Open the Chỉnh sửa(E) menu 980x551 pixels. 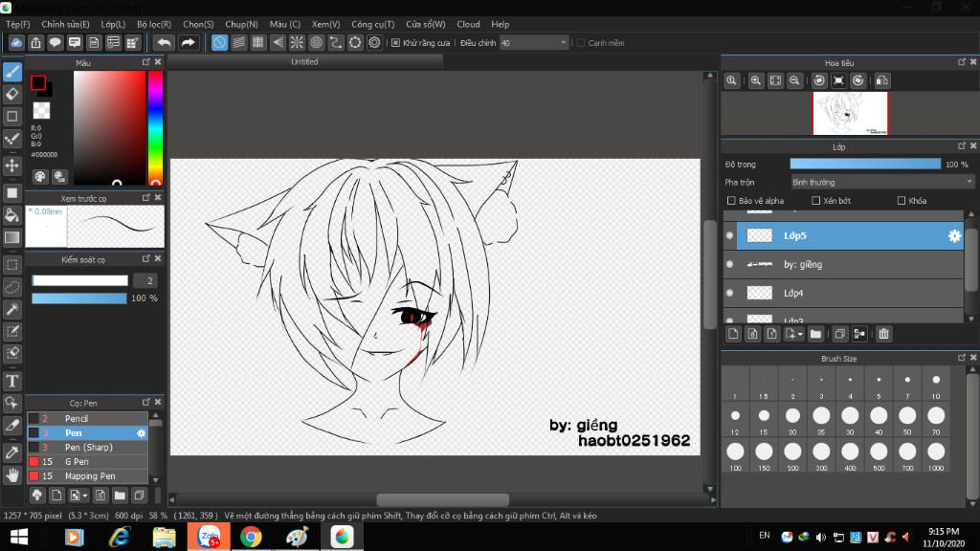click(66, 24)
